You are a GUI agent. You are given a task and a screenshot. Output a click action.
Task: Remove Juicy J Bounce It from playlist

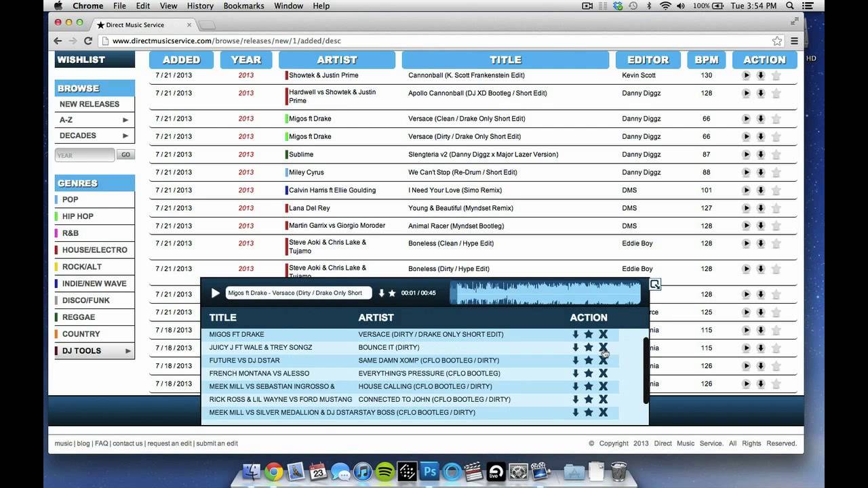pyautogui.click(x=603, y=347)
